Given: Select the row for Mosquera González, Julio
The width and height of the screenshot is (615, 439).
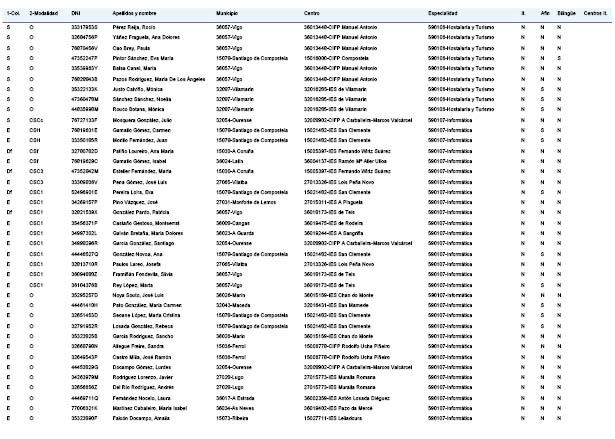Looking at the screenshot, I should [x=308, y=120].
